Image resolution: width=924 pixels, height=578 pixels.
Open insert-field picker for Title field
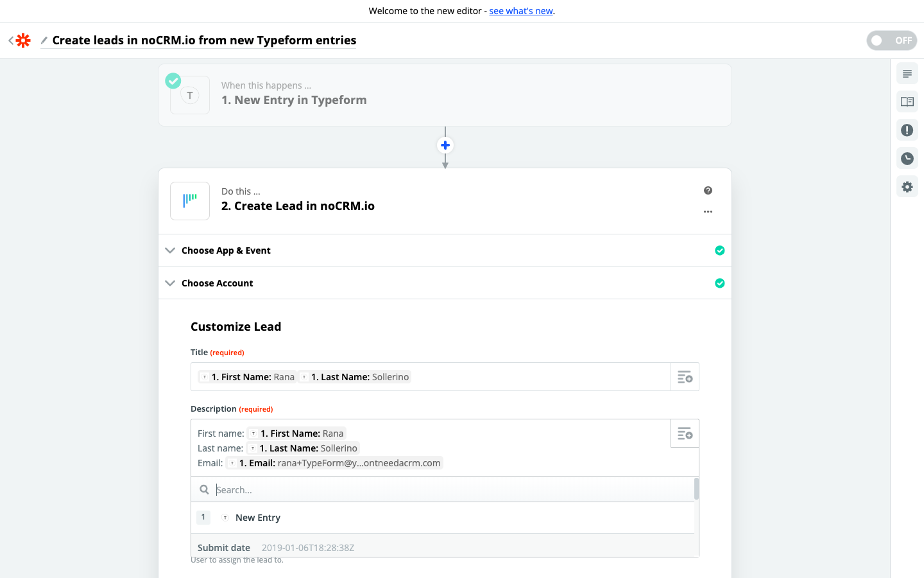coord(685,377)
